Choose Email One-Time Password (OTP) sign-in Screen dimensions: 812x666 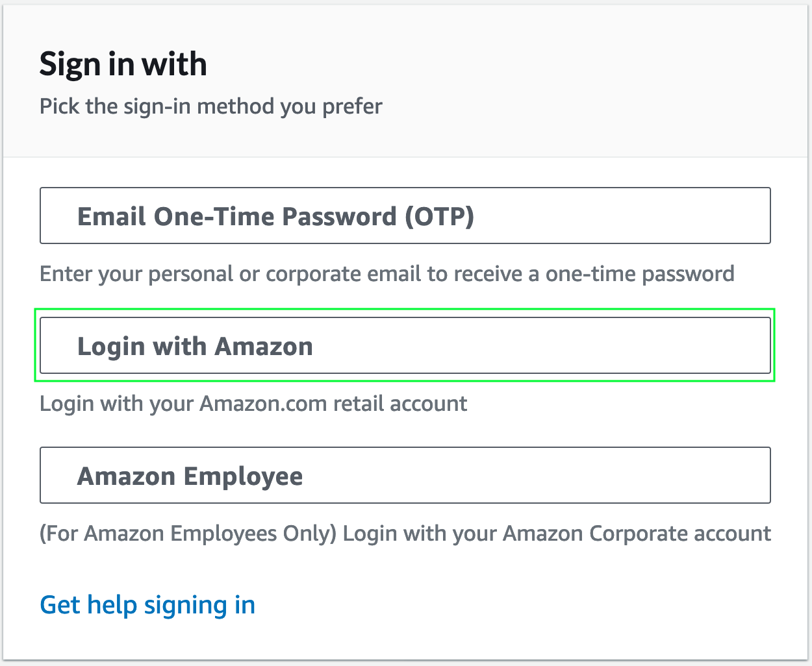point(405,216)
